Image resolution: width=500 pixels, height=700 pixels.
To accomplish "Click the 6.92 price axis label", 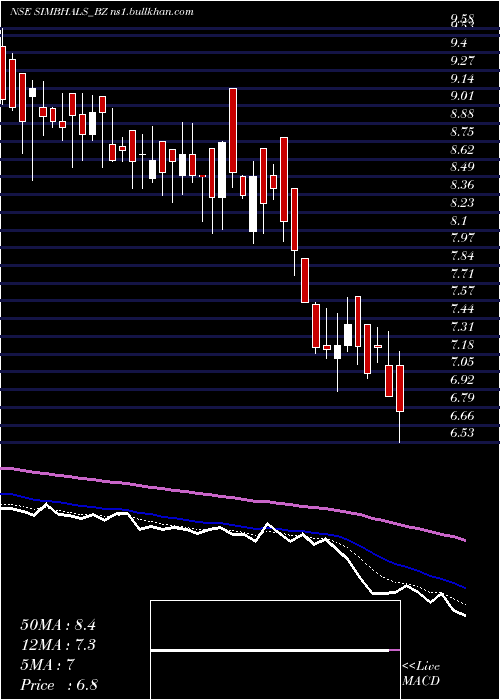I will coord(462,380).
